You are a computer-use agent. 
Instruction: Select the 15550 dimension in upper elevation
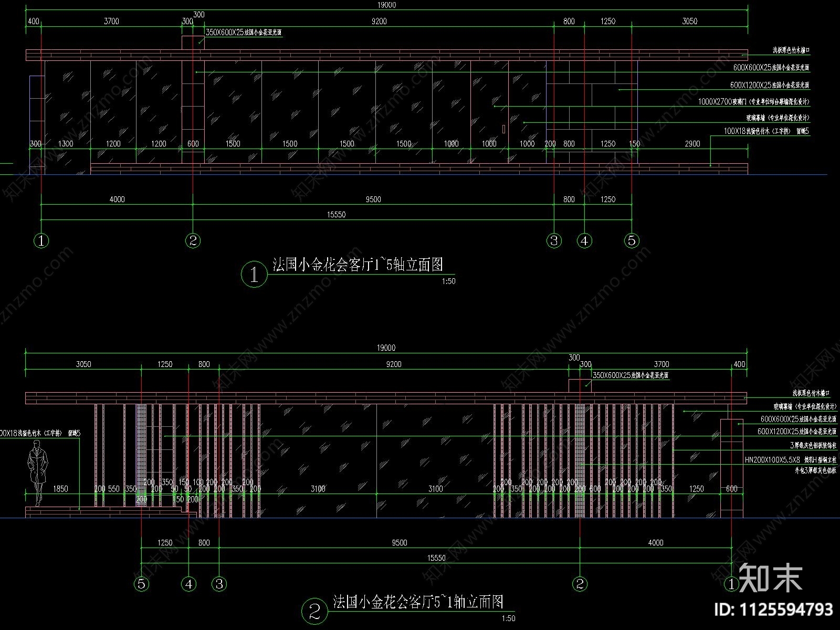point(336,215)
